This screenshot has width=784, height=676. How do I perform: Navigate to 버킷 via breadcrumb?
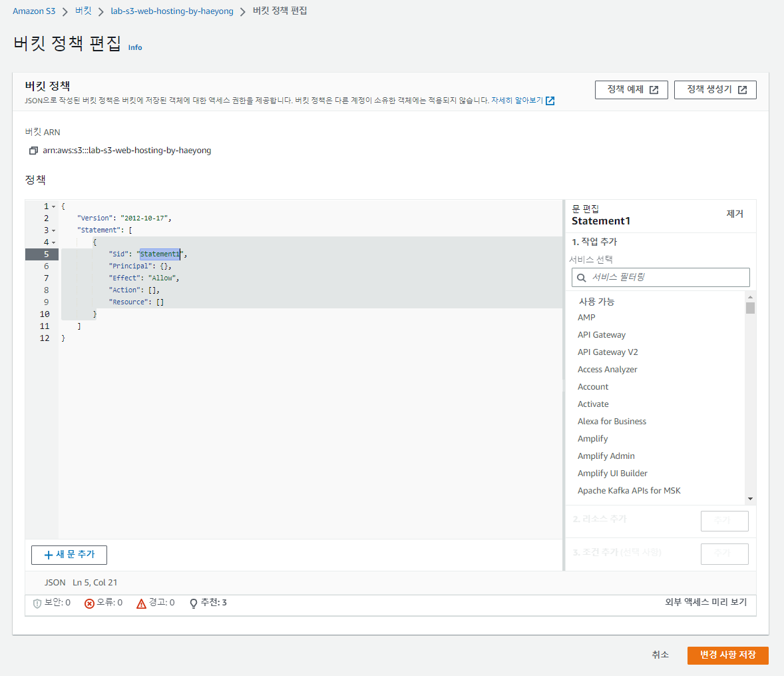tap(83, 11)
